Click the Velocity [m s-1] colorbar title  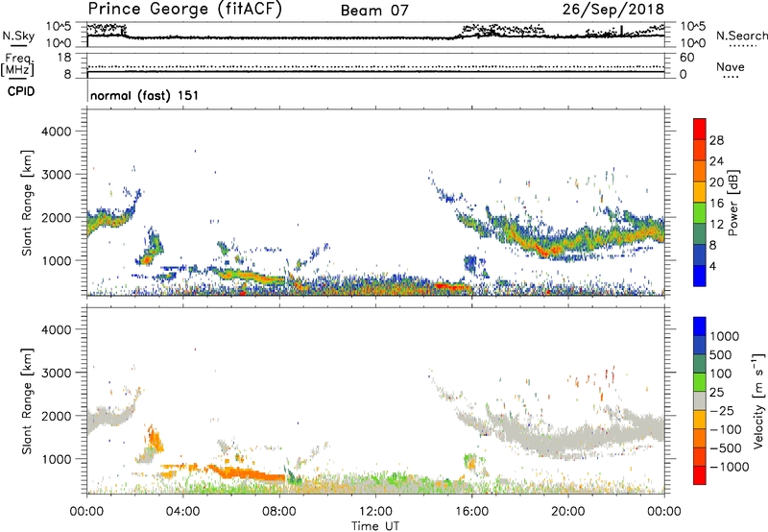tap(758, 400)
